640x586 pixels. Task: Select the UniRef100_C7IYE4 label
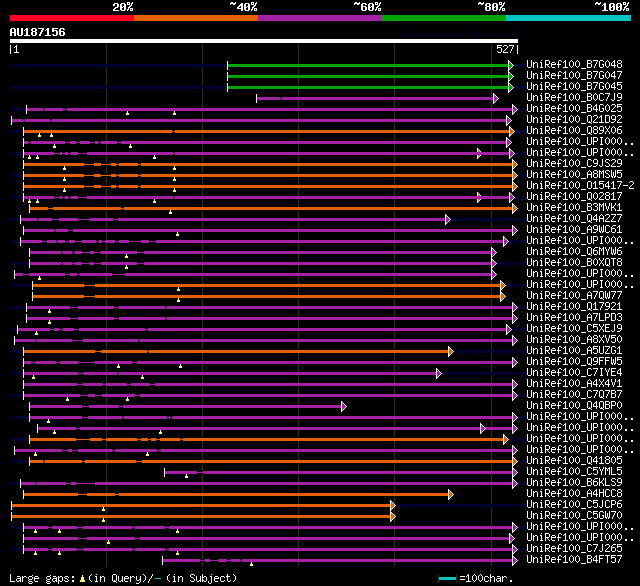(574, 373)
